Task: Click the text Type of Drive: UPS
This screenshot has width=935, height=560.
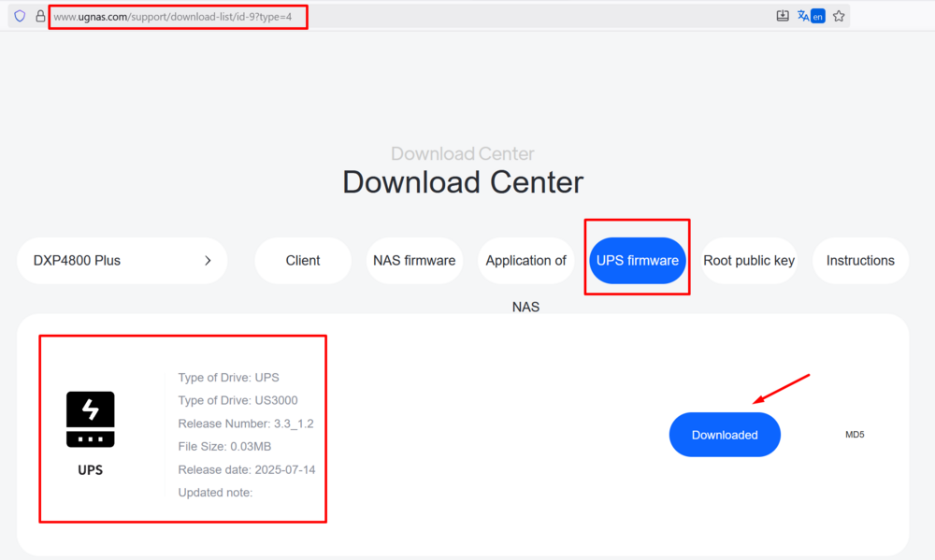Action: click(x=228, y=378)
